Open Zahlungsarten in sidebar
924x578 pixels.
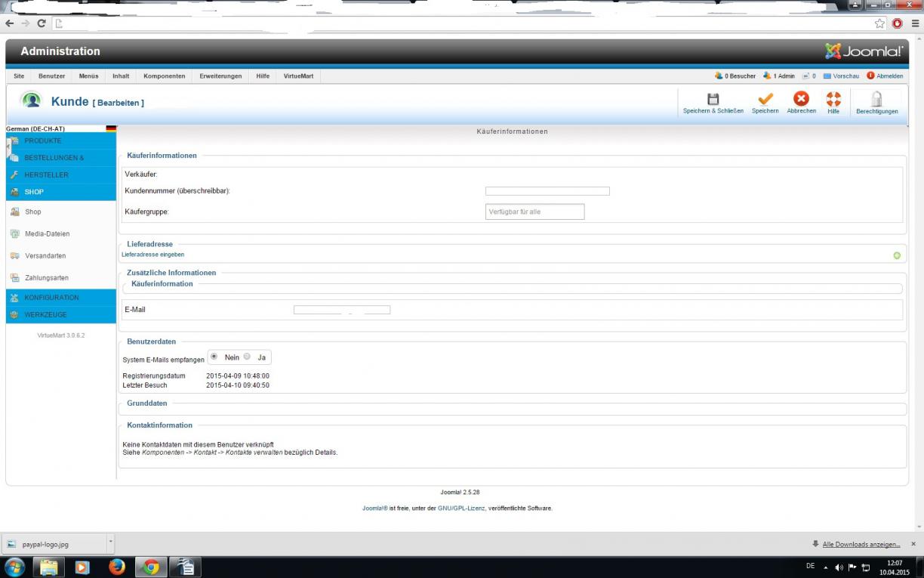pyautogui.click(x=47, y=278)
